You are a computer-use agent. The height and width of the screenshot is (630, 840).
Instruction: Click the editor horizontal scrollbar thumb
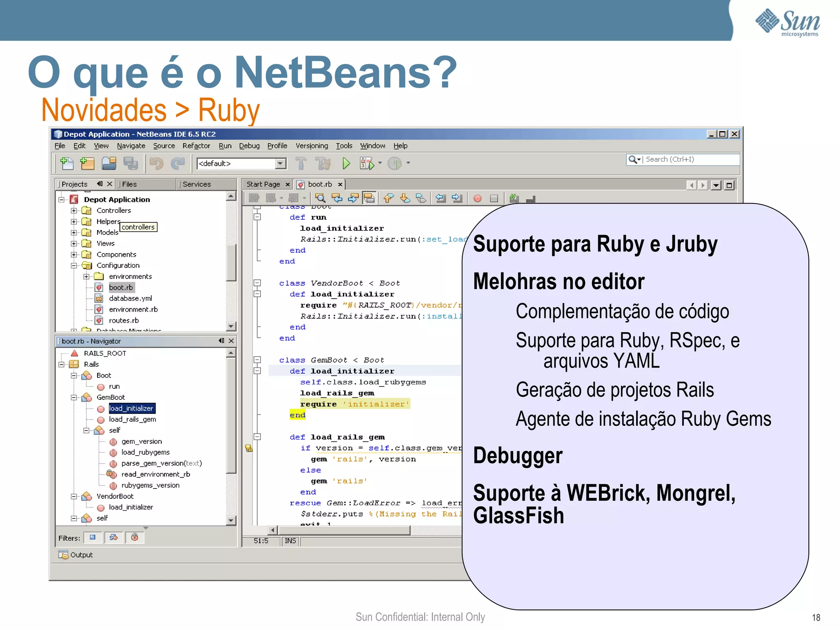pos(344,530)
